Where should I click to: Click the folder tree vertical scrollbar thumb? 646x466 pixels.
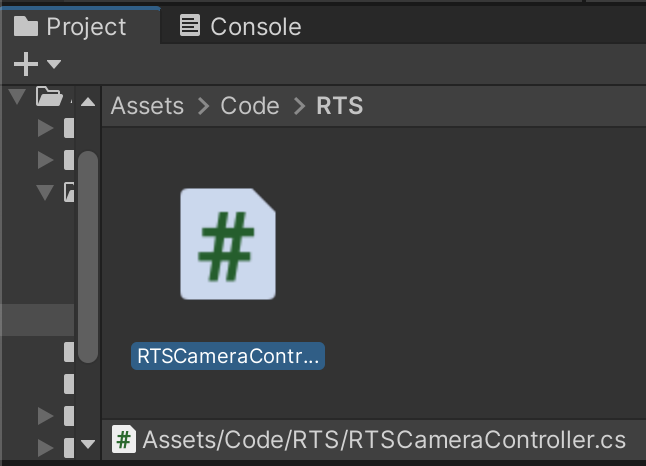pyautogui.click(x=88, y=255)
